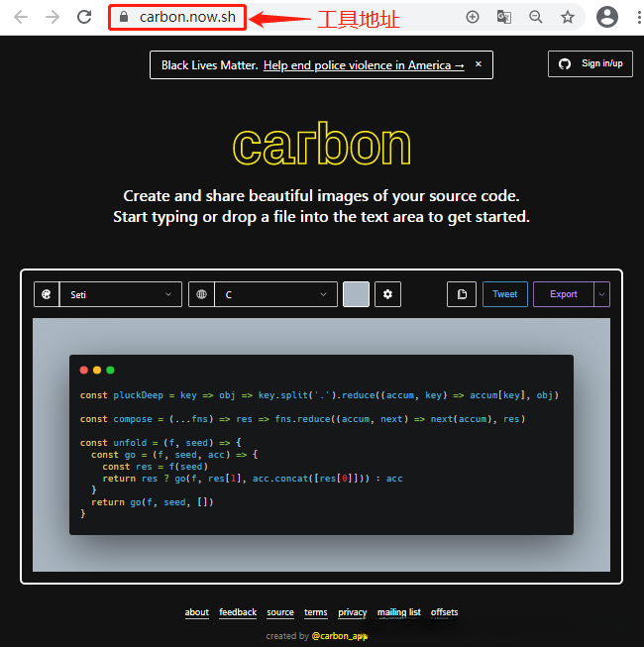The width and height of the screenshot is (644, 647).
Task: Click the browser forward arrow
Action: point(53,17)
